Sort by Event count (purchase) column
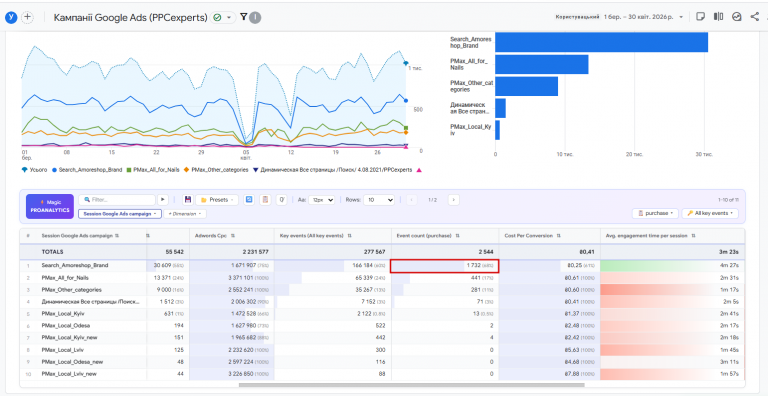This screenshot has height=396, width=768. tap(429, 236)
